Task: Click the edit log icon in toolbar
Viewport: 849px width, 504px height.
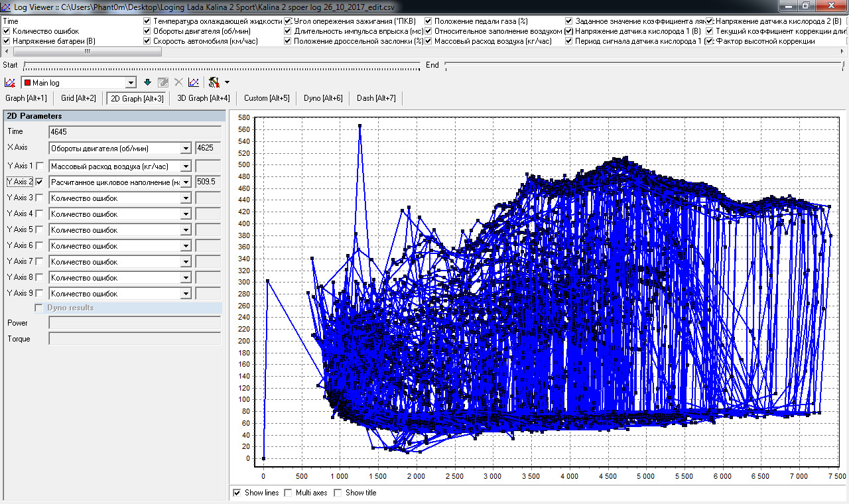Action: click(163, 82)
